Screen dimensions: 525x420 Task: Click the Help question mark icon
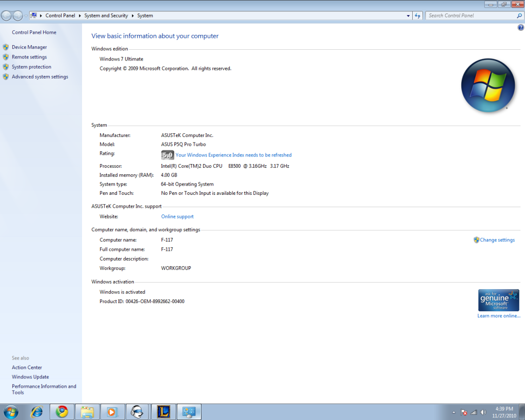pyautogui.click(x=521, y=28)
